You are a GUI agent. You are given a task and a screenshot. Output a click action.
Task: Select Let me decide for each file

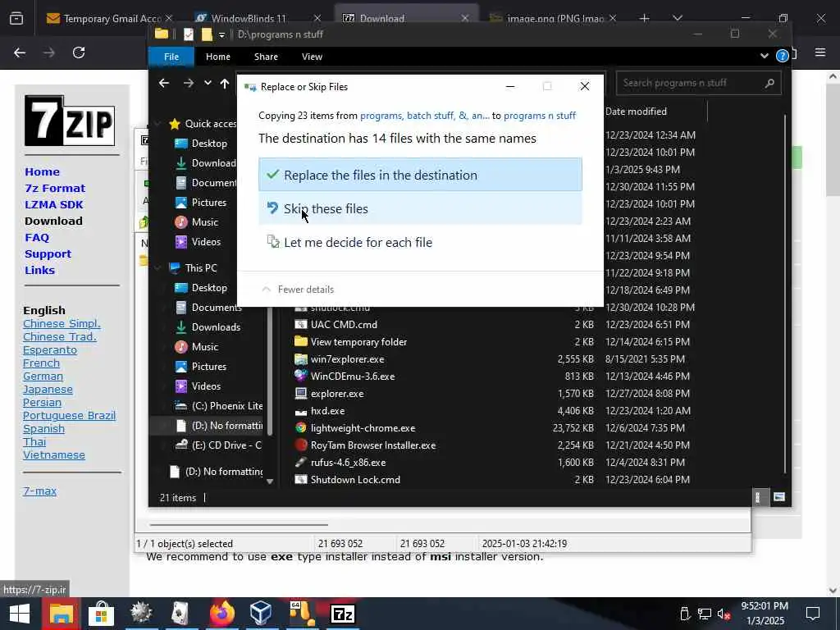420,242
